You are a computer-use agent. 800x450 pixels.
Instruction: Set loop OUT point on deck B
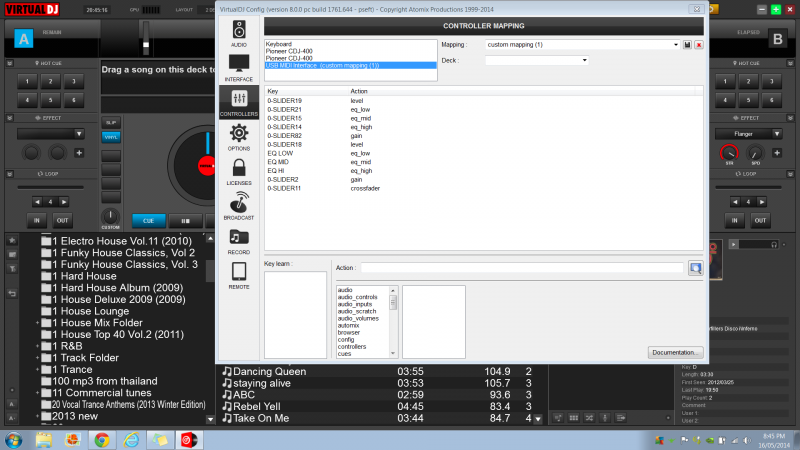(760, 220)
